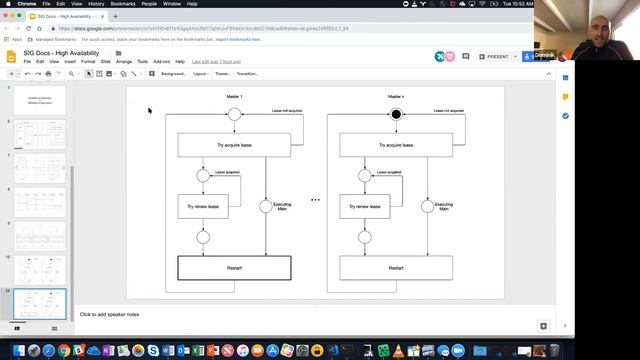Image resolution: width=640 pixels, height=360 pixels.
Task: Open the Bookmarks menu in macOS menu bar
Action: pos(123,4)
